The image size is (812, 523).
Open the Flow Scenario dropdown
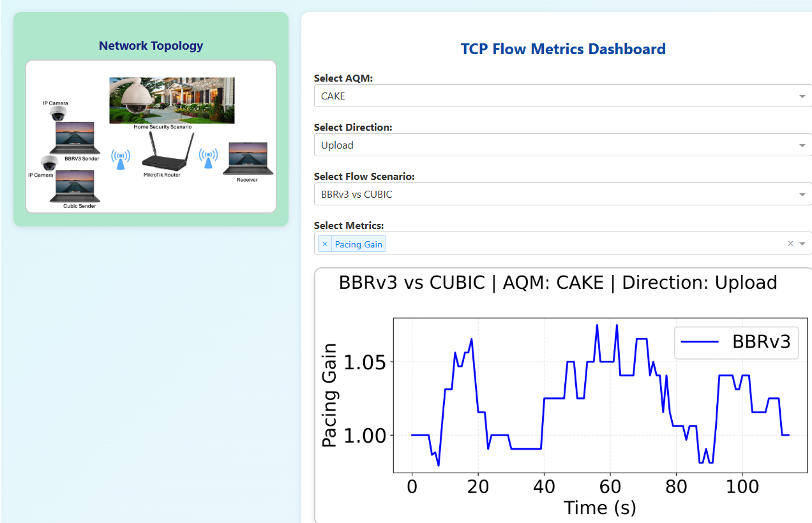click(562, 195)
